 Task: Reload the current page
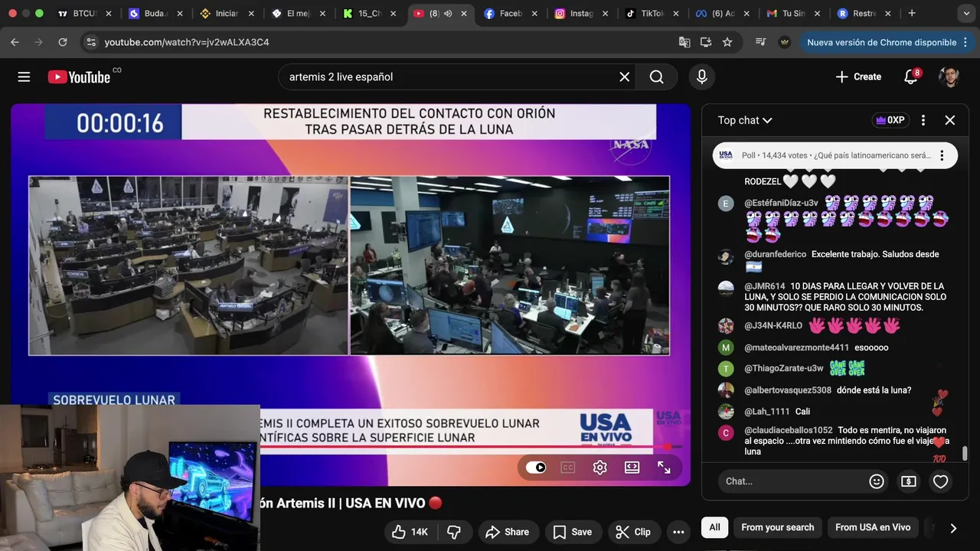pos(63,42)
